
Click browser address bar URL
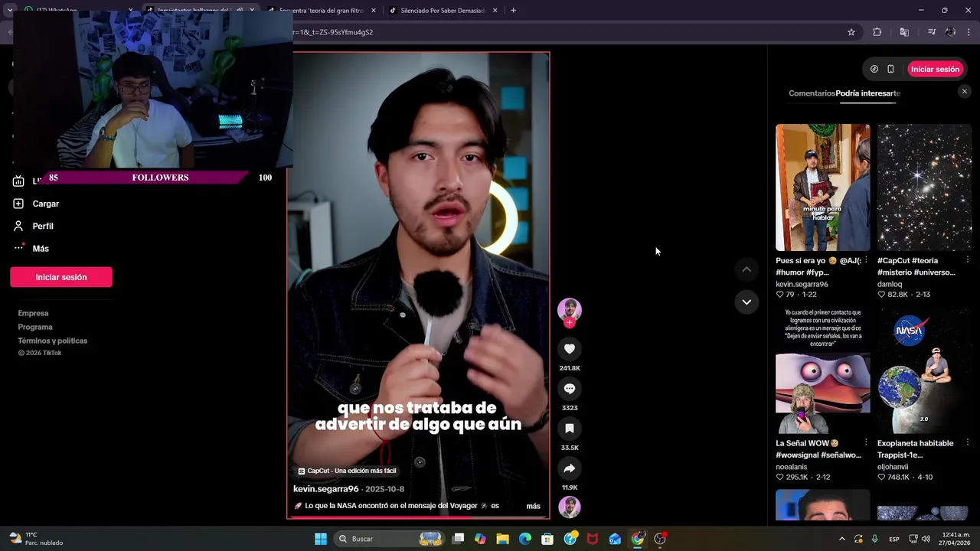coord(333,32)
